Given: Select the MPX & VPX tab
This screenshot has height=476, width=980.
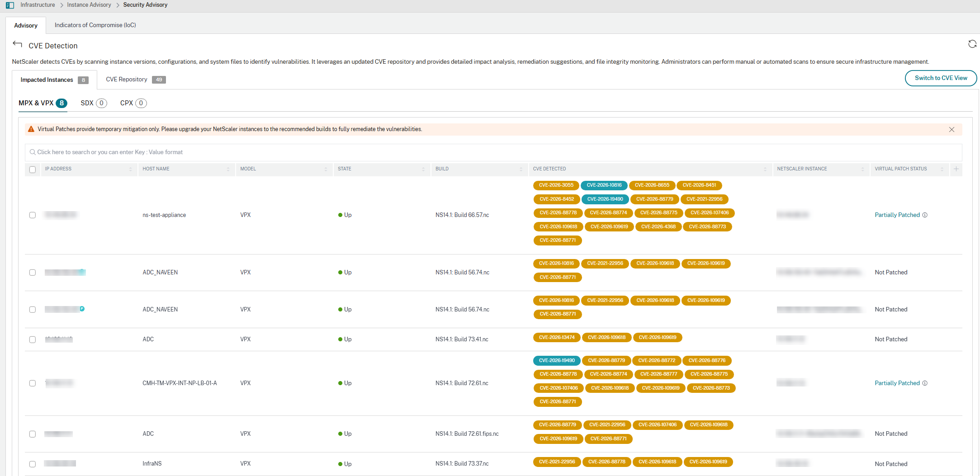Looking at the screenshot, I should (43, 103).
